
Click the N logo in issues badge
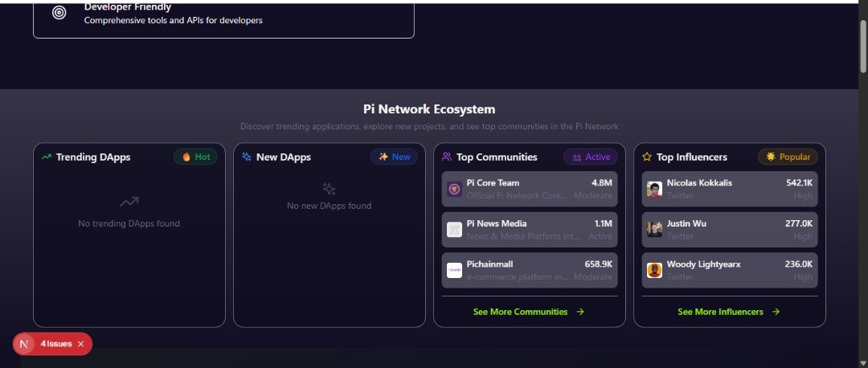tap(24, 344)
